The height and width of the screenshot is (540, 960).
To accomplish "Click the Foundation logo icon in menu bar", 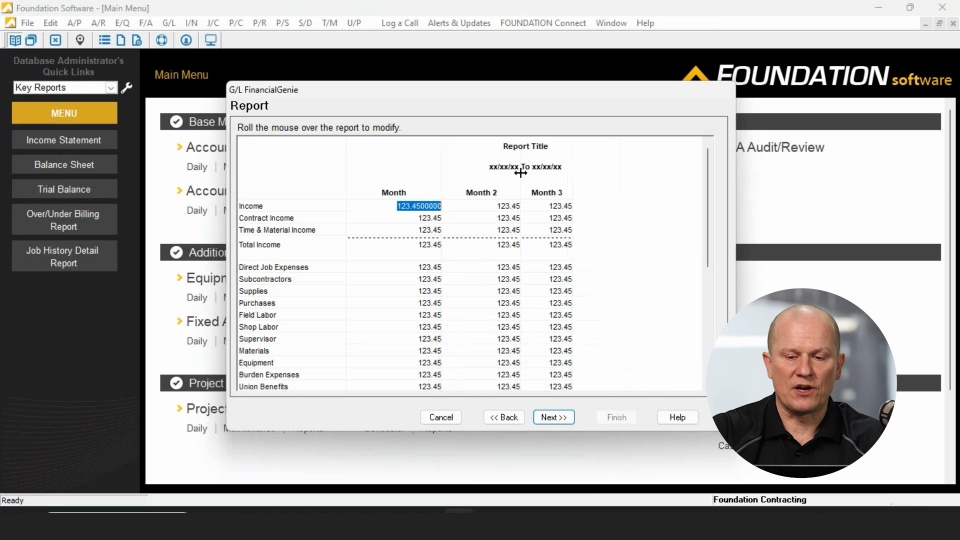I will 10,23.
